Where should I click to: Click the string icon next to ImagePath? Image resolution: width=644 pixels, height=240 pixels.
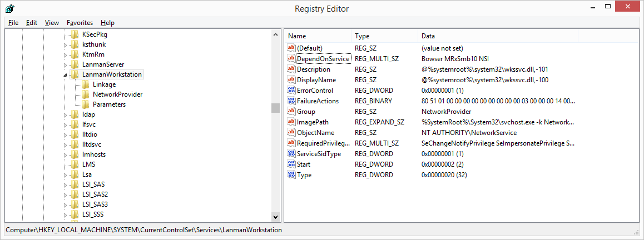click(291, 122)
